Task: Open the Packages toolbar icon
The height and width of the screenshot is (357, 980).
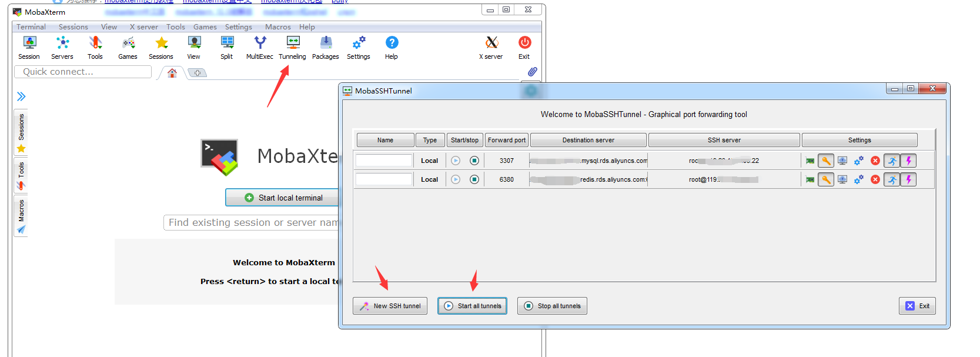Action: pos(326,48)
